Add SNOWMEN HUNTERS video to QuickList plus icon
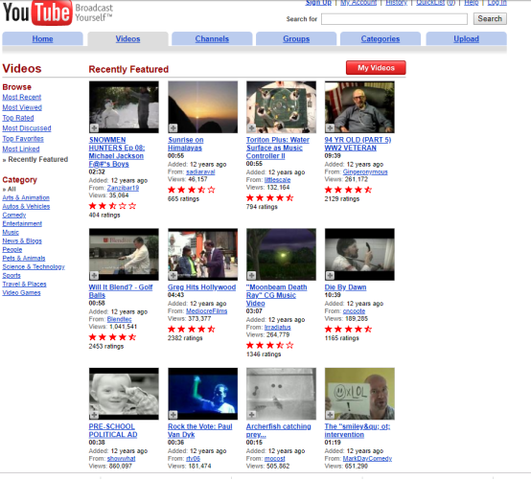This screenshot has width=531, height=480. tap(94, 128)
